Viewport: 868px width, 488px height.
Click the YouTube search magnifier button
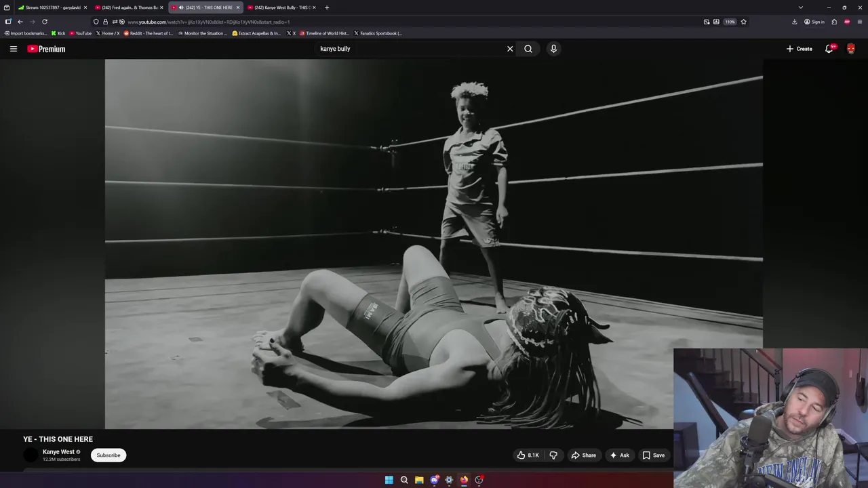pyautogui.click(x=528, y=49)
